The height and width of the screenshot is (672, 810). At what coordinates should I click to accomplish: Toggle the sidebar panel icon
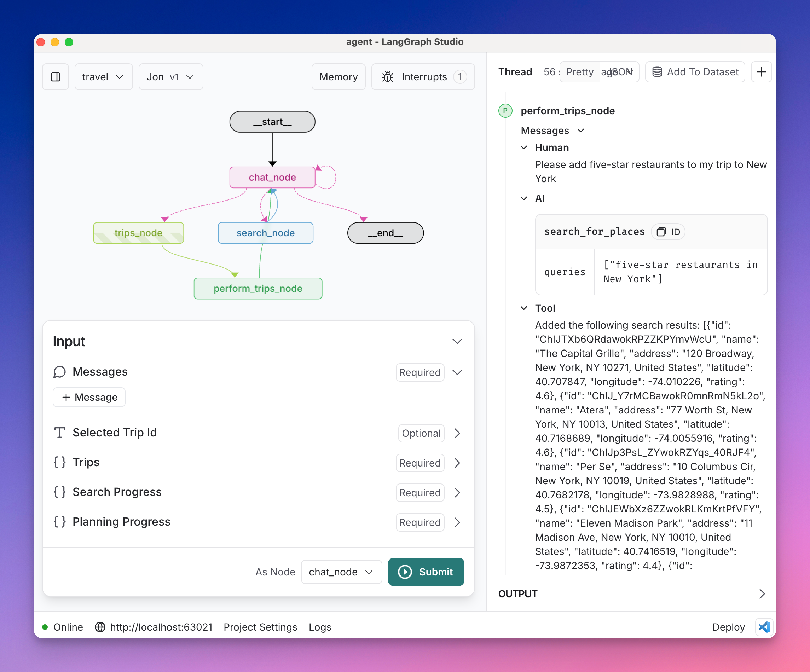tap(56, 77)
